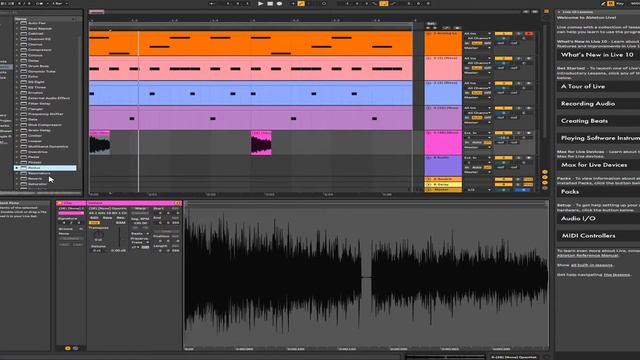This screenshot has height=360, width=640.
Task: Click the folder icon beside Glue Compressor
Action: (24, 124)
